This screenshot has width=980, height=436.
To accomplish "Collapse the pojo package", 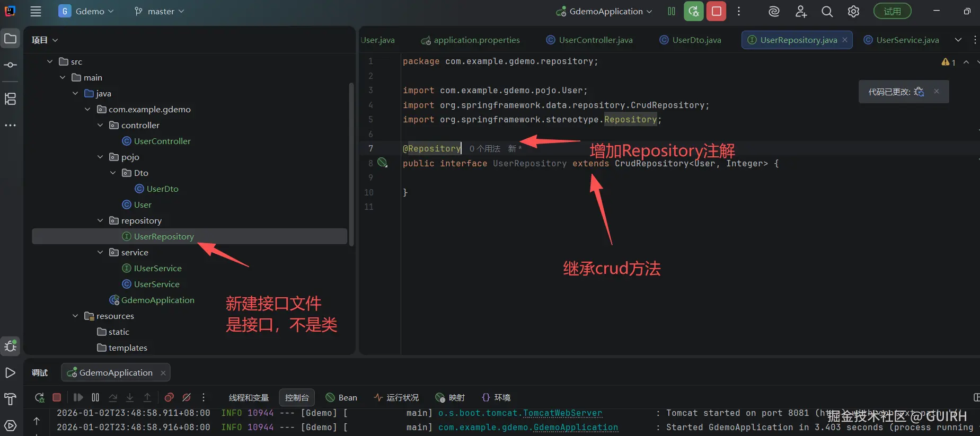I will (x=100, y=157).
